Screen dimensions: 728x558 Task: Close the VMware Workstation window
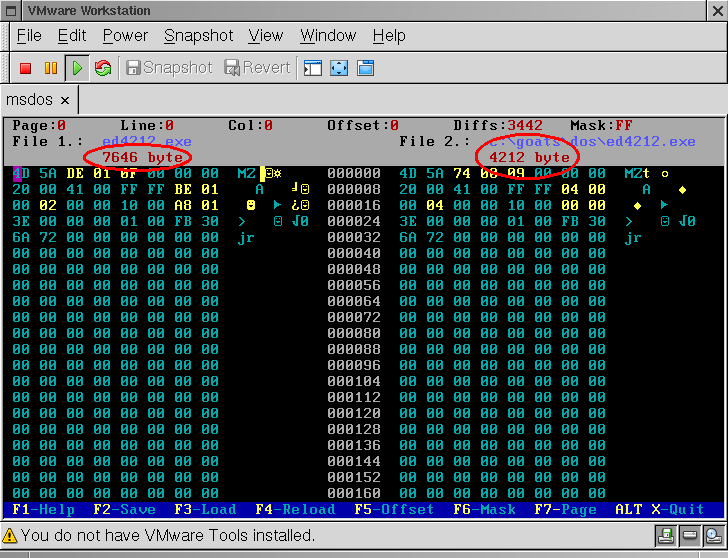718,11
